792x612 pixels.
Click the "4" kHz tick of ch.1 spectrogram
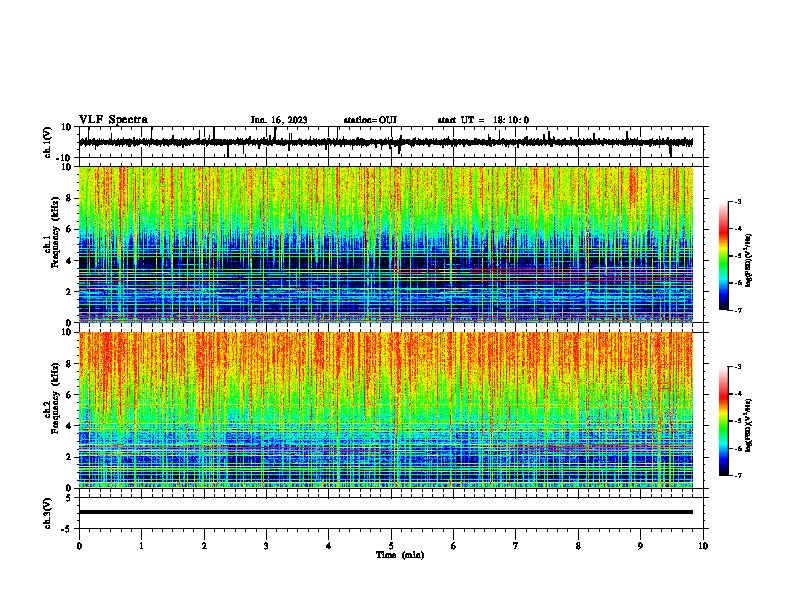pos(69,261)
